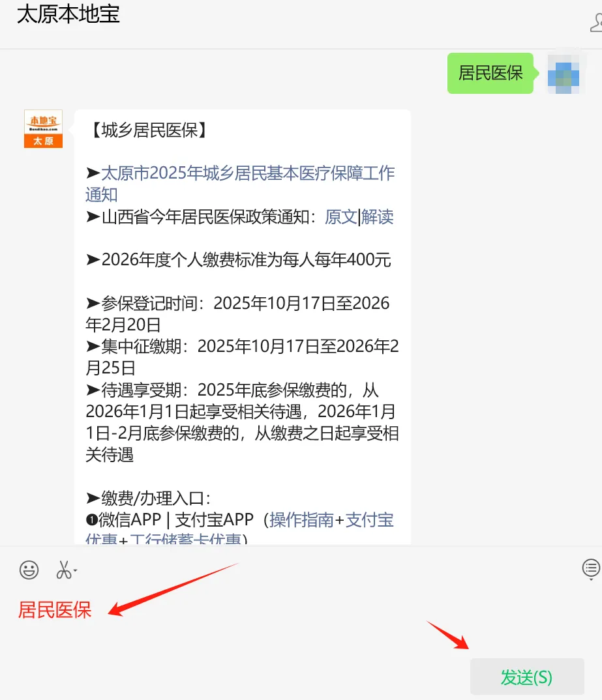Open the 太原市2025年城乡居民基本医疗保障工作通知 link
This screenshot has height=700, width=602.
240,184
